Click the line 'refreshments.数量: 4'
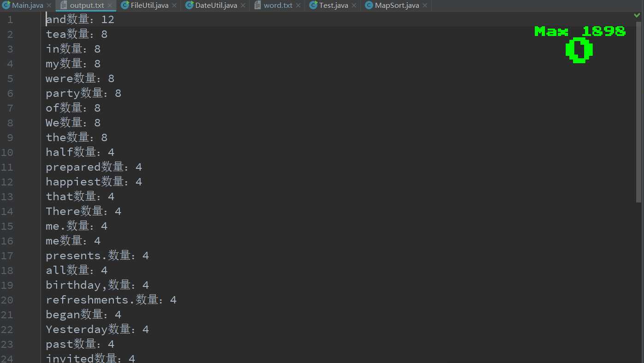The height and width of the screenshot is (363, 644). pos(111,300)
